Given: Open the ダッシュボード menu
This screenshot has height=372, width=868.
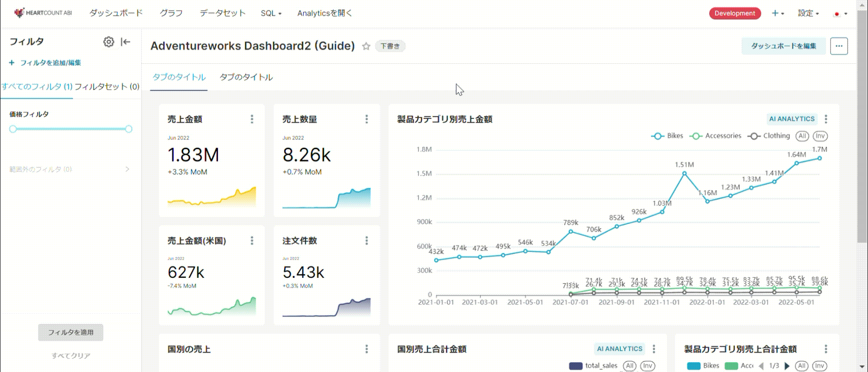Looking at the screenshot, I should pos(116,13).
